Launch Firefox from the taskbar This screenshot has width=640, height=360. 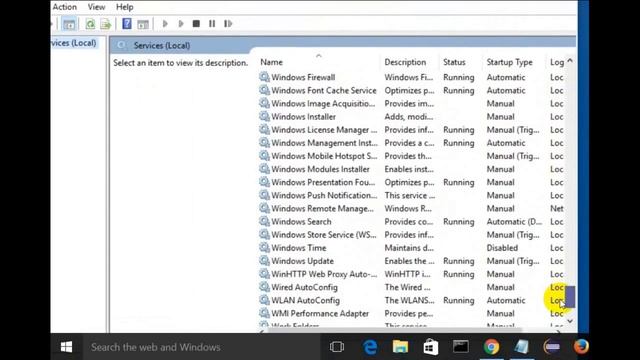581,347
